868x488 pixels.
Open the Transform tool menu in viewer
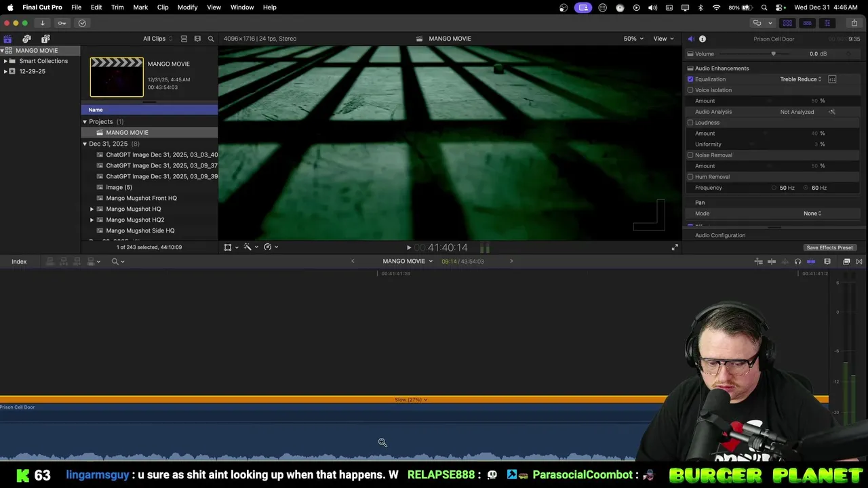click(x=231, y=247)
